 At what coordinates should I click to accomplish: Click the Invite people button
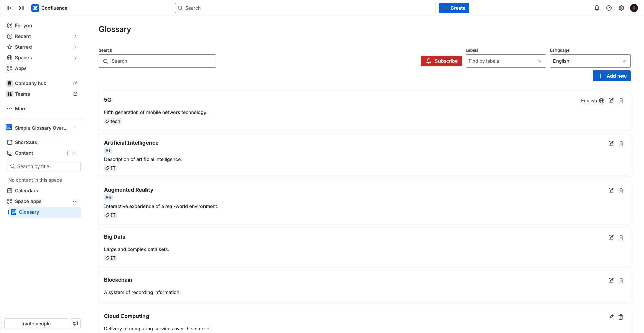tap(36, 323)
